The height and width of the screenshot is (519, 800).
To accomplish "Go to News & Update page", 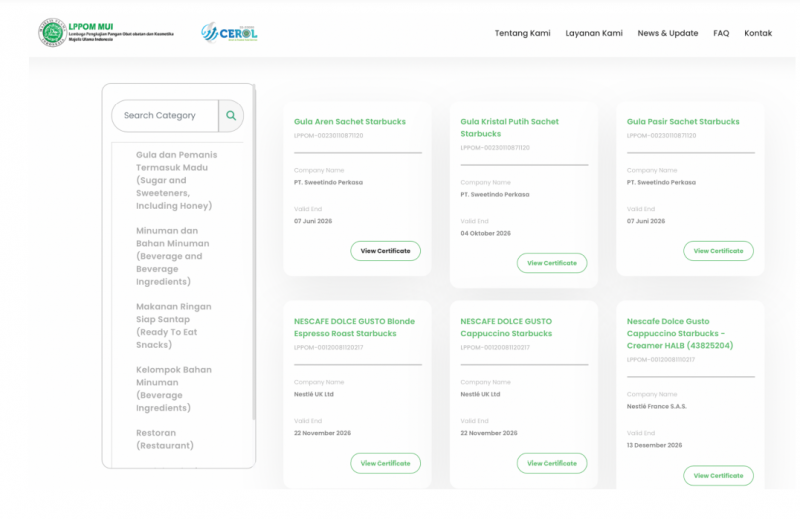I will [667, 33].
